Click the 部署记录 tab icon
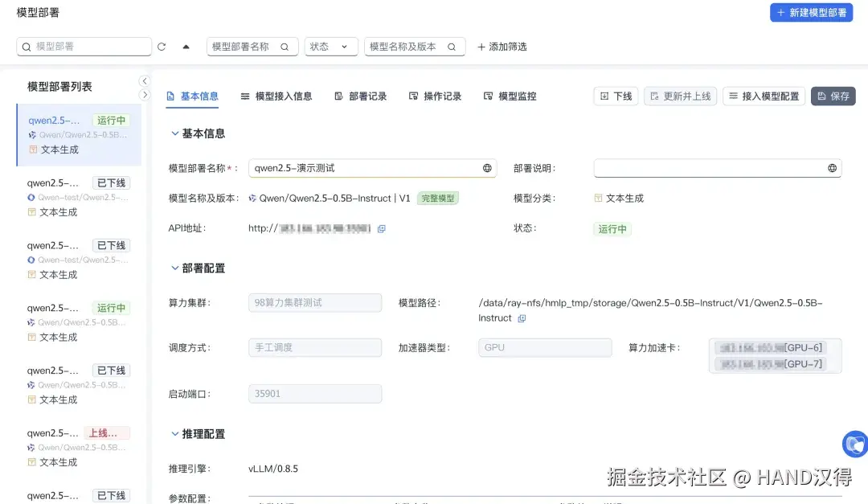Image resolution: width=868 pixels, height=504 pixels. (x=339, y=96)
